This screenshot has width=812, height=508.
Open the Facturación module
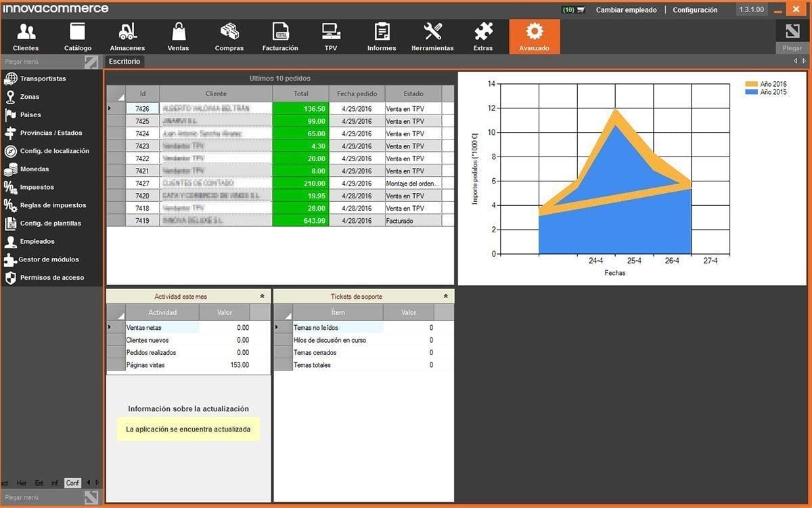coord(280,37)
